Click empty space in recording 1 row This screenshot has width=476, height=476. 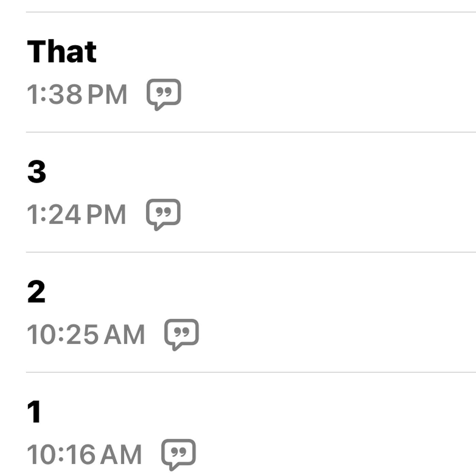323,424
